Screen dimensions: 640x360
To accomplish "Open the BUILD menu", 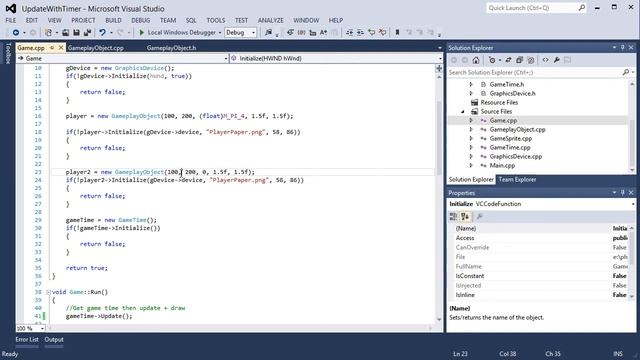I will click(113, 20).
